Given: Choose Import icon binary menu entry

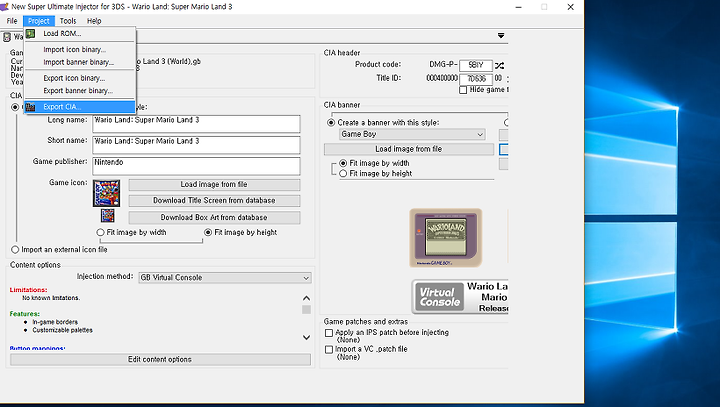Looking at the screenshot, I should click(80, 50).
